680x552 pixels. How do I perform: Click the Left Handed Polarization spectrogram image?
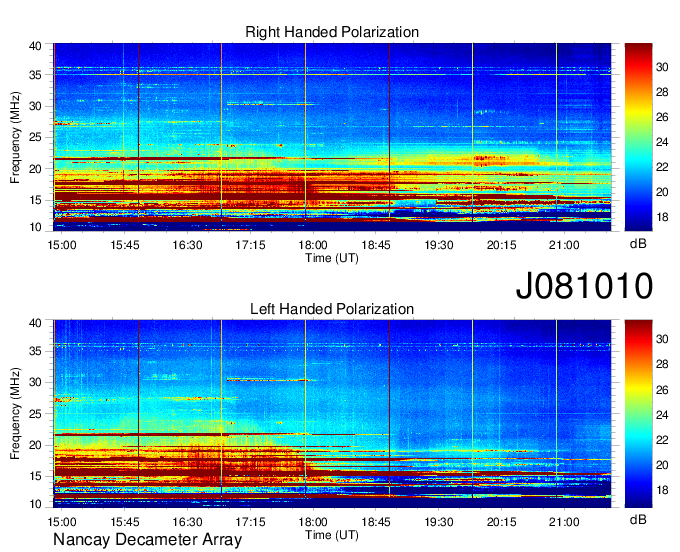[x=332, y=414]
